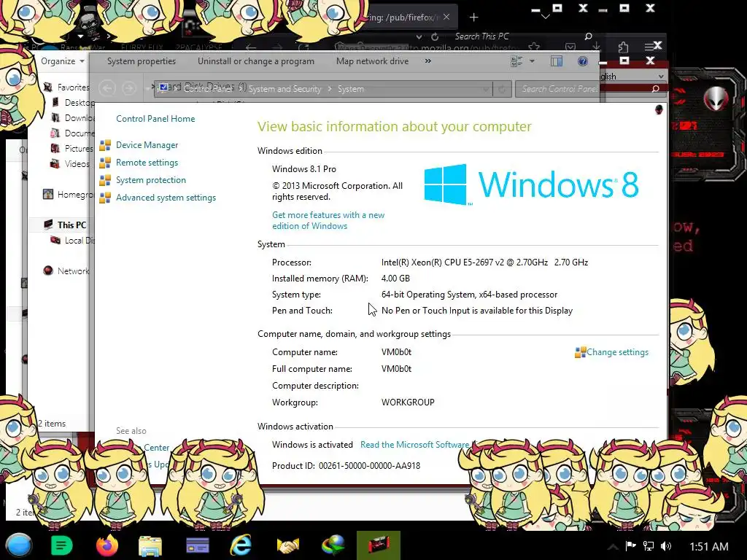The width and height of the screenshot is (747, 560).
Task: Toggle the preview pane icon
Action: (x=557, y=61)
